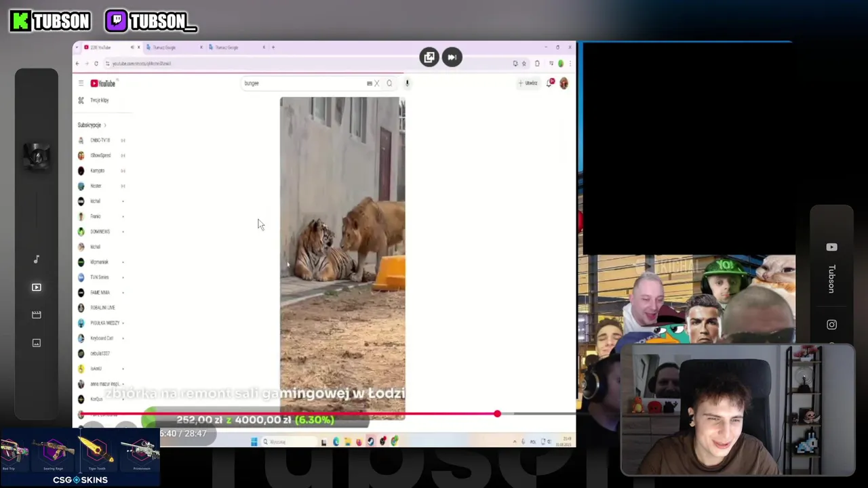Open the YouTube hamburger guide menu
Image resolution: width=868 pixels, height=488 pixels.
point(81,83)
